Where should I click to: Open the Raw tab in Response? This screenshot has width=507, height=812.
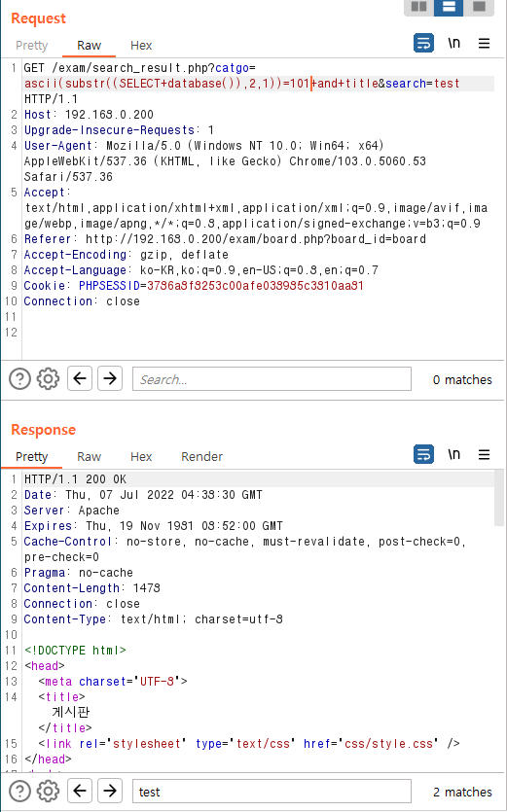pyautogui.click(x=89, y=457)
